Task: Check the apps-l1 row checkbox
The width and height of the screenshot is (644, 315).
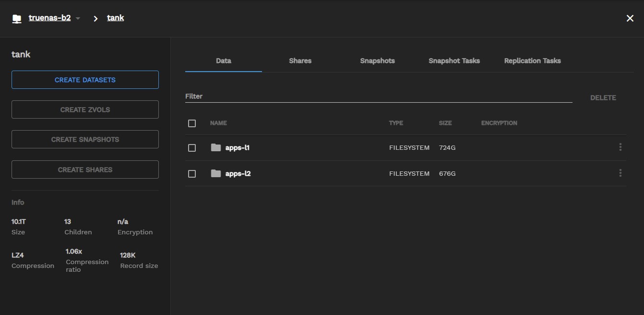Action: click(x=192, y=148)
